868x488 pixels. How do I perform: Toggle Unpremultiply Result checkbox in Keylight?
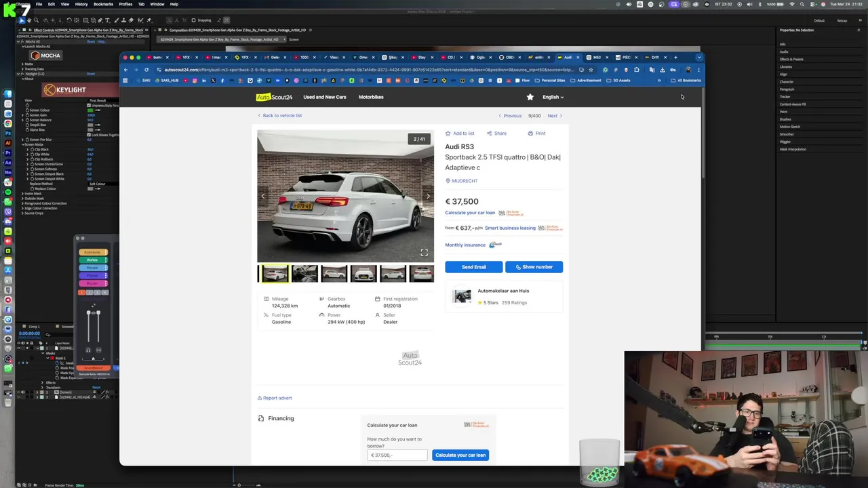(x=88, y=105)
